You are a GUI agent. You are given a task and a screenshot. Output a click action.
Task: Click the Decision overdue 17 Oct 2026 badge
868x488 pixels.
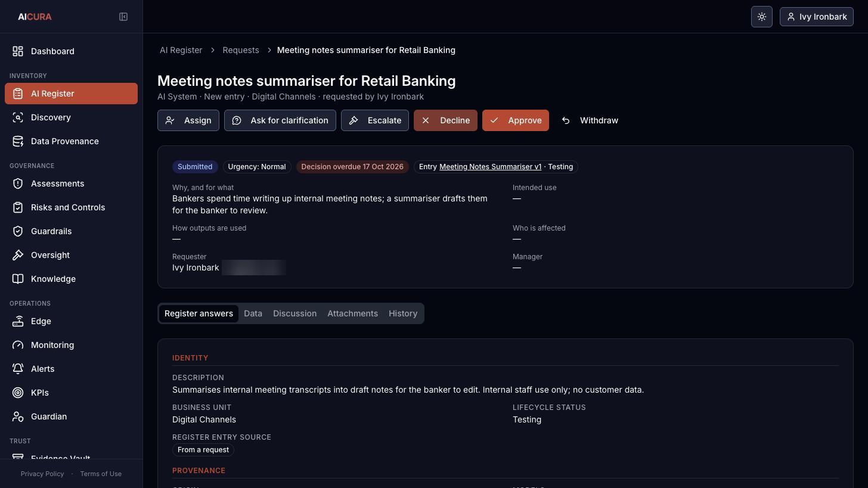coord(352,167)
